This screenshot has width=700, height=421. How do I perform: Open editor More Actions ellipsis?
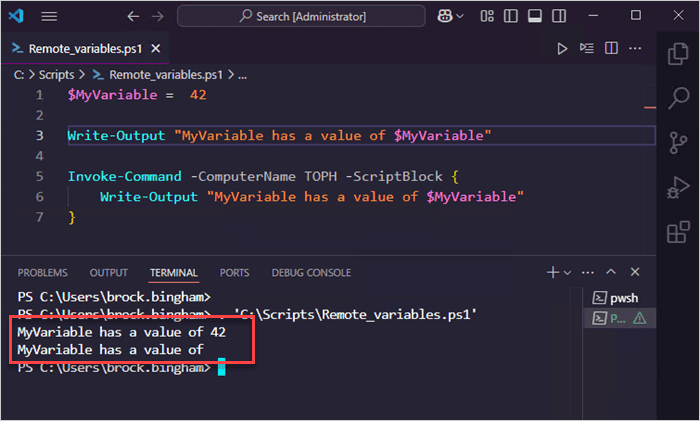click(635, 48)
